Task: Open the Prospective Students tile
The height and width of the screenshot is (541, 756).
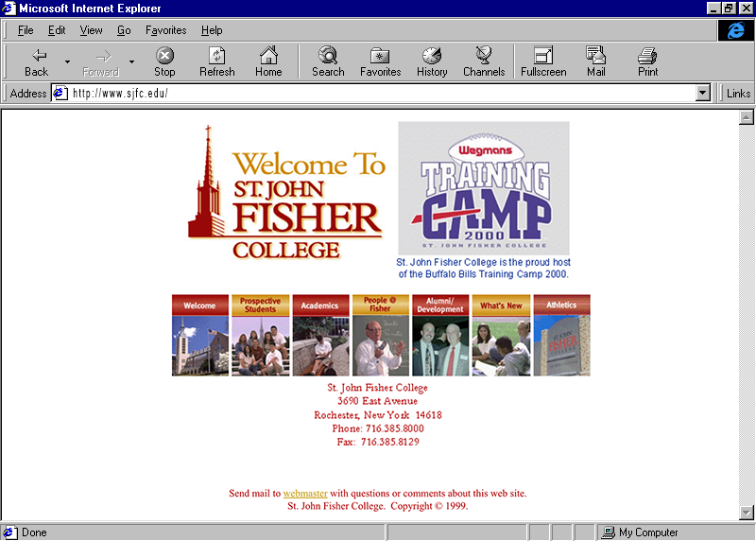Action: (x=261, y=335)
